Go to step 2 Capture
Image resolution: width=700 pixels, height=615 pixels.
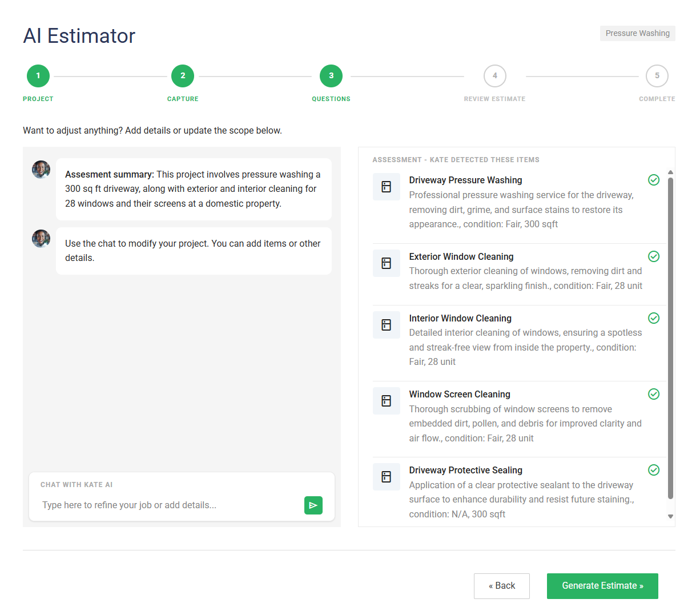183,76
